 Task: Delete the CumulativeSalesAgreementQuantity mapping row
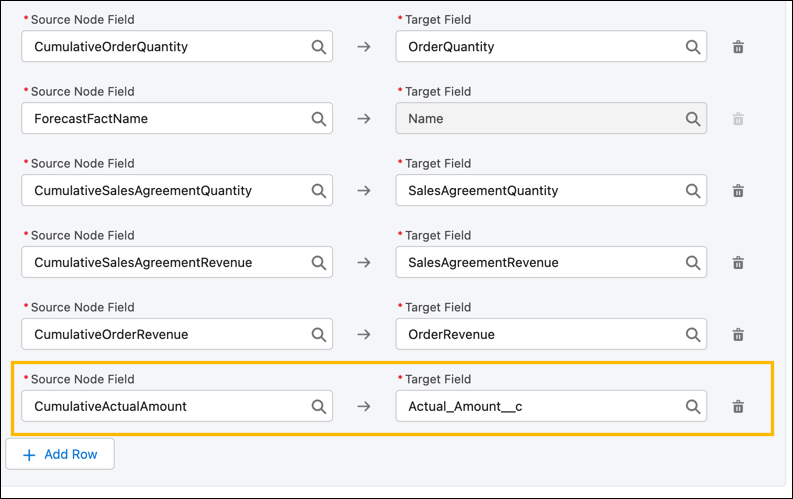click(738, 191)
